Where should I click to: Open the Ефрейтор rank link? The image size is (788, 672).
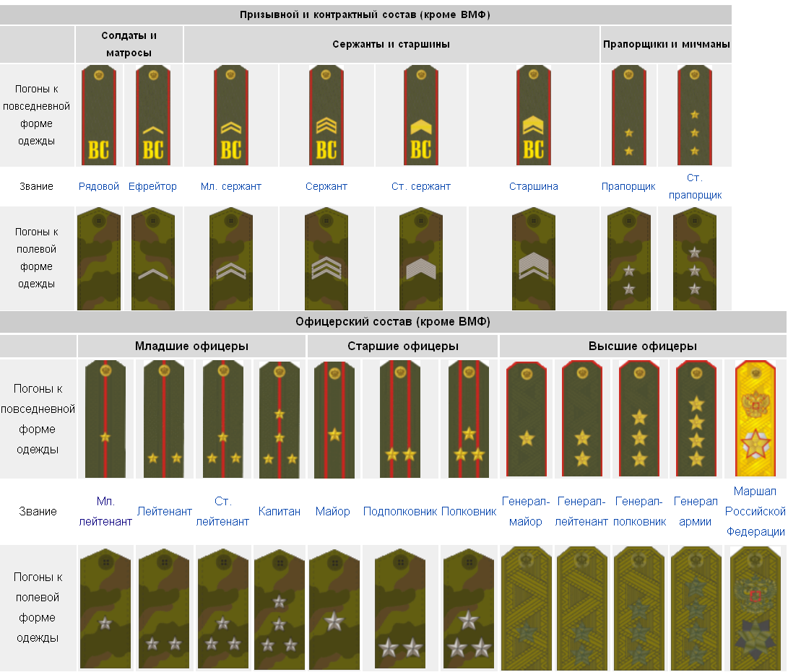(x=152, y=186)
